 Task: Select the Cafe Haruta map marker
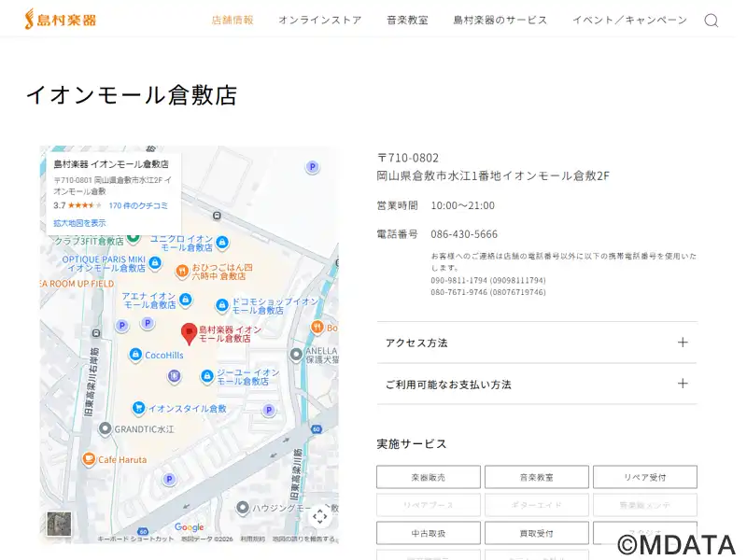point(89,459)
